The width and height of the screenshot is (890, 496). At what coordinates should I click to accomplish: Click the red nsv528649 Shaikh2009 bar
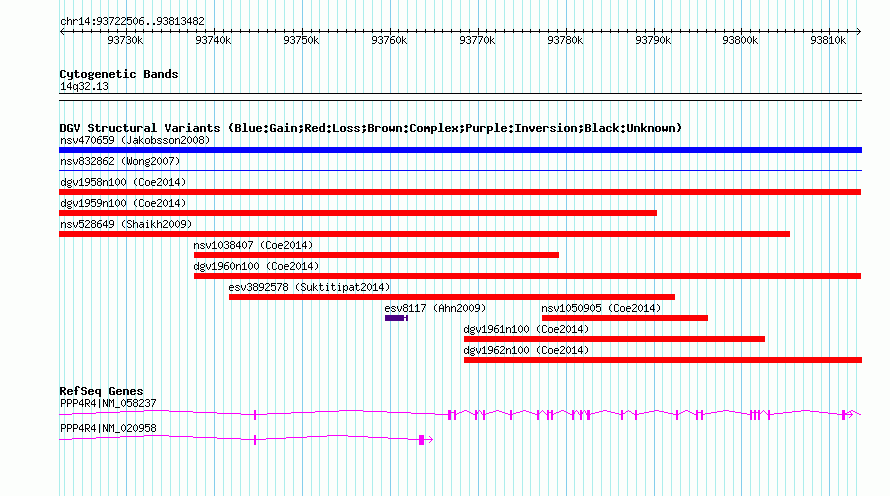[x=425, y=234]
